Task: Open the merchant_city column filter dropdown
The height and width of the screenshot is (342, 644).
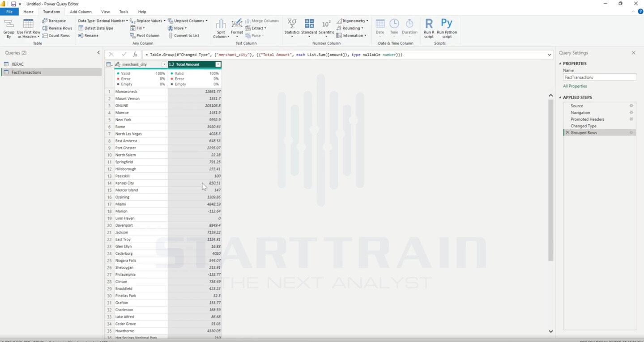Action: pos(164,64)
